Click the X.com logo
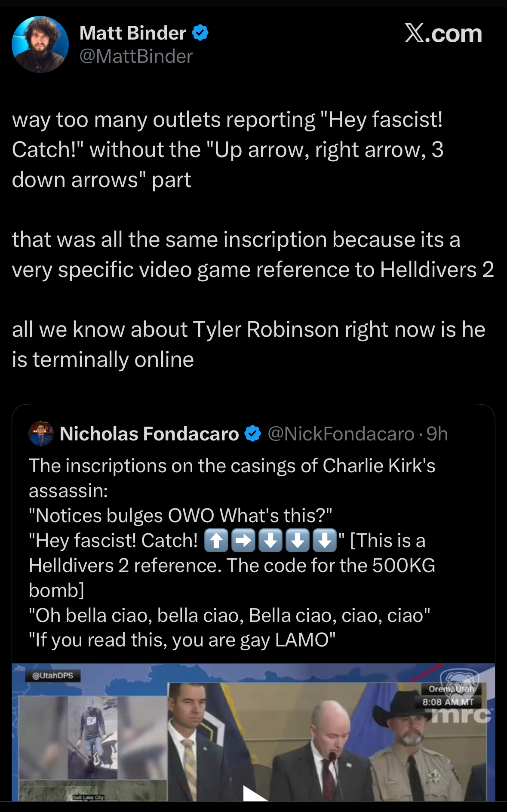This screenshot has width=507, height=812. tap(443, 34)
